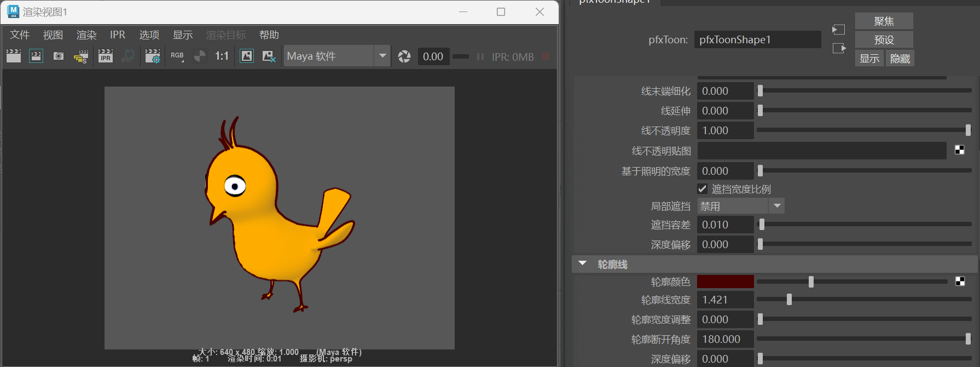This screenshot has width=980, height=367.
Task: Click the 预设 button
Action: click(x=884, y=40)
